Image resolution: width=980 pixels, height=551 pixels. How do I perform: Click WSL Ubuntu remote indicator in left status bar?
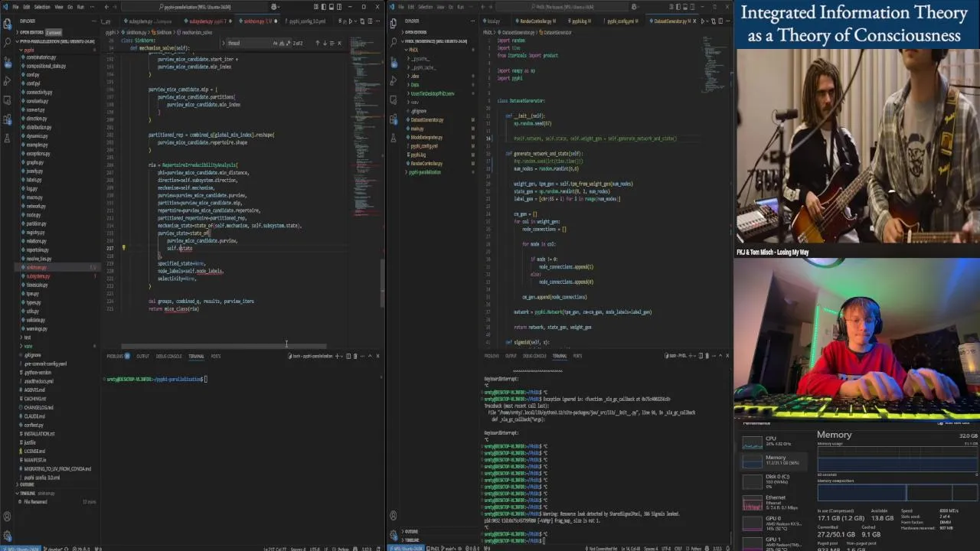[x=20, y=548]
